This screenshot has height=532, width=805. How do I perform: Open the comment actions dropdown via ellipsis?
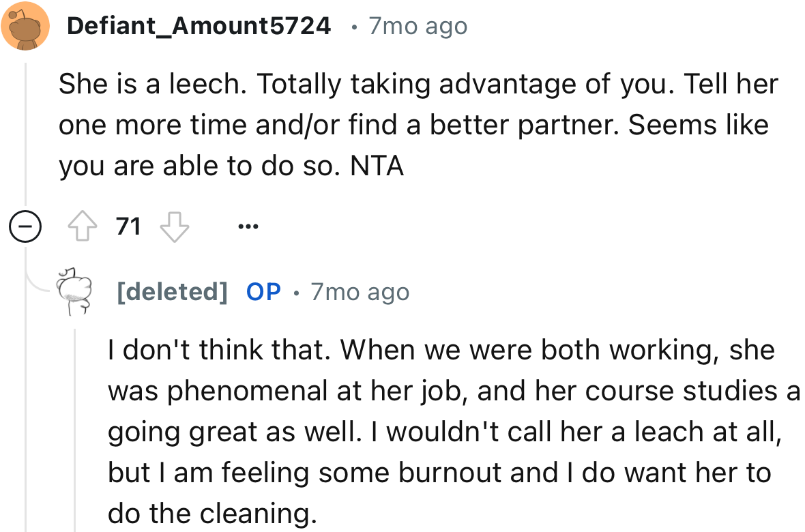(248, 226)
